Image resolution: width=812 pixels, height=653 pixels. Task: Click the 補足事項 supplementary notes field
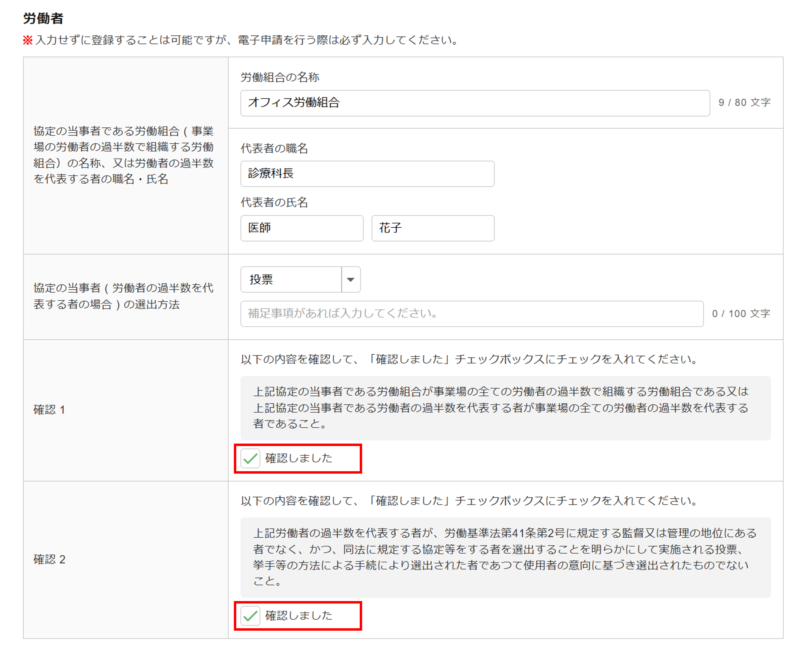tap(471, 314)
